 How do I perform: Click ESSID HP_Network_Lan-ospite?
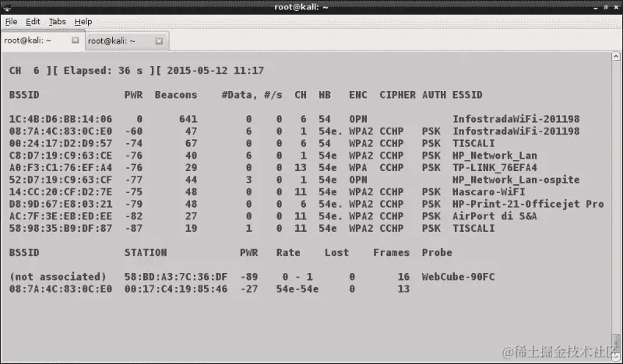click(x=516, y=180)
